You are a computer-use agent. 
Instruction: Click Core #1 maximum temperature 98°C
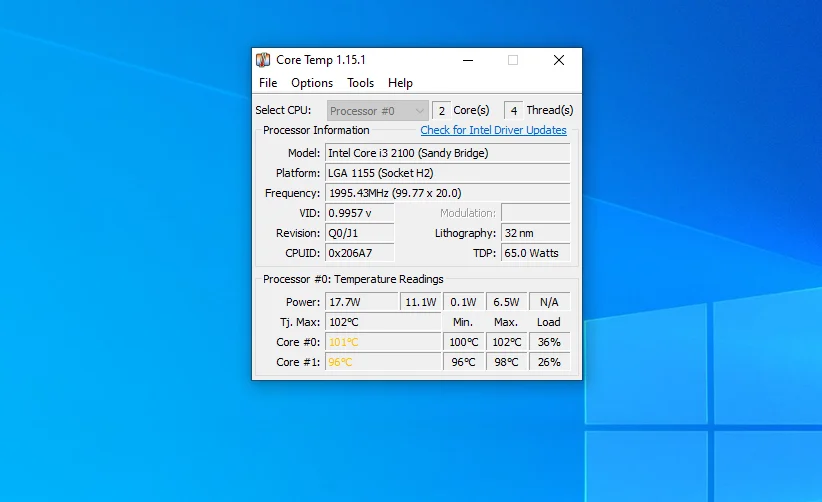click(x=506, y=362)
